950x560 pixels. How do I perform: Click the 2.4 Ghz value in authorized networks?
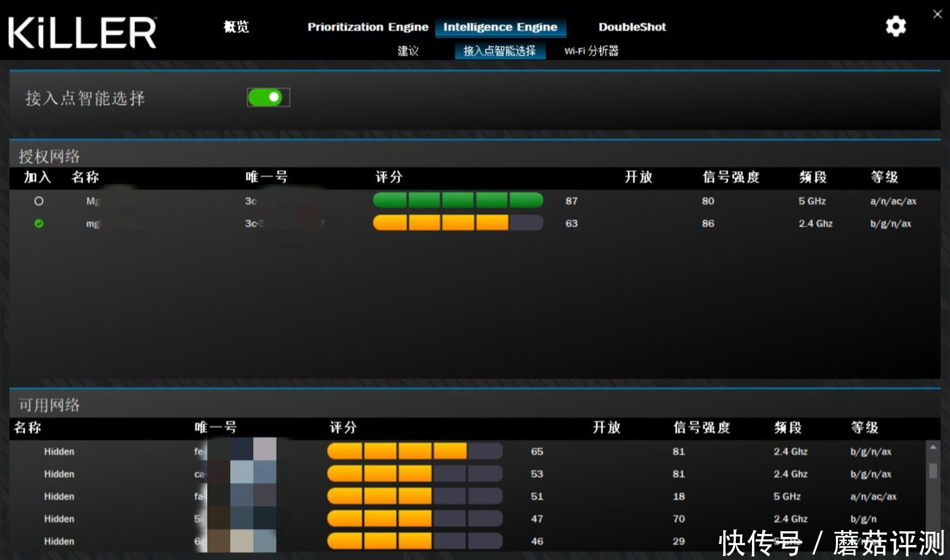[815, 223]
